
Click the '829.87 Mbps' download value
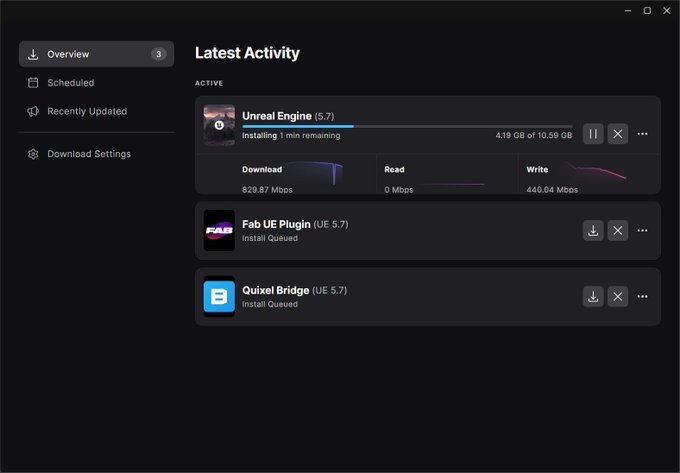(x=267, y=189)
